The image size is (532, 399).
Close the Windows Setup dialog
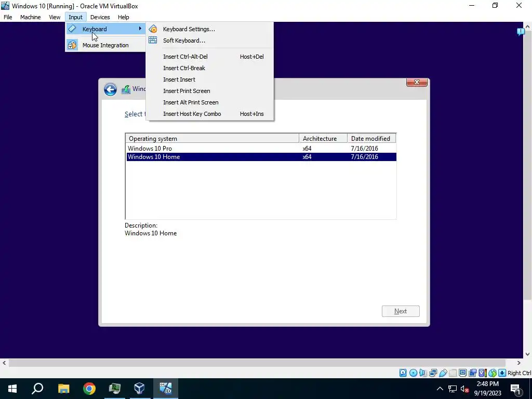417,82
